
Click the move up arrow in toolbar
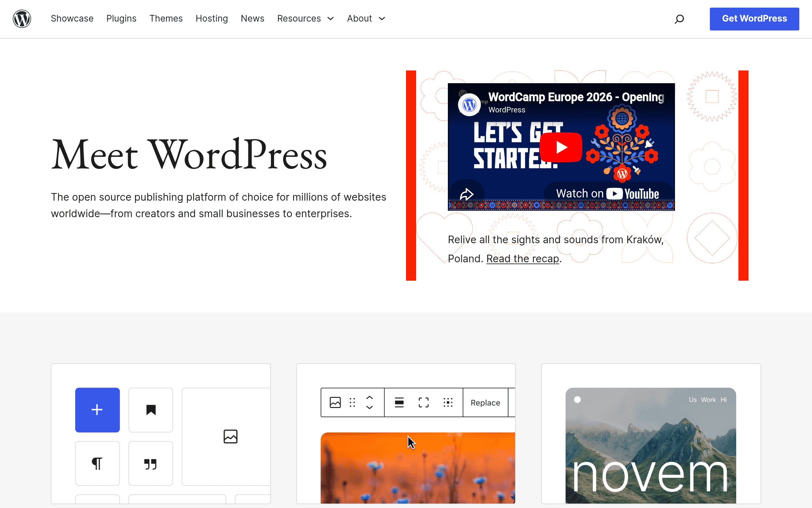[370, 398]
